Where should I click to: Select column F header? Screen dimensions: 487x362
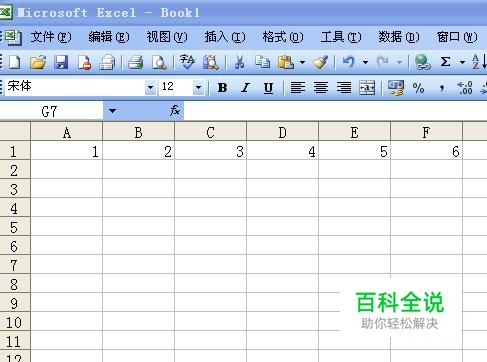pyautogui.click(x=426, y=132)
